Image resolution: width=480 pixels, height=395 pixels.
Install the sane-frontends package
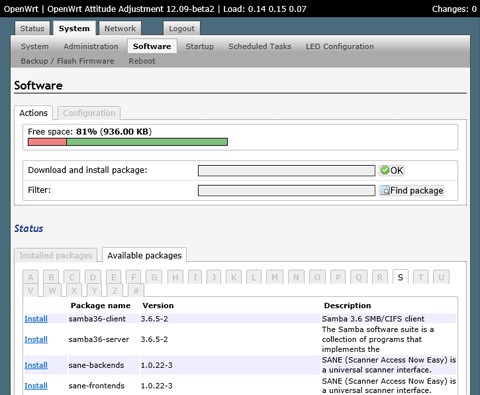pyautogui.click(x=36, y=386)
